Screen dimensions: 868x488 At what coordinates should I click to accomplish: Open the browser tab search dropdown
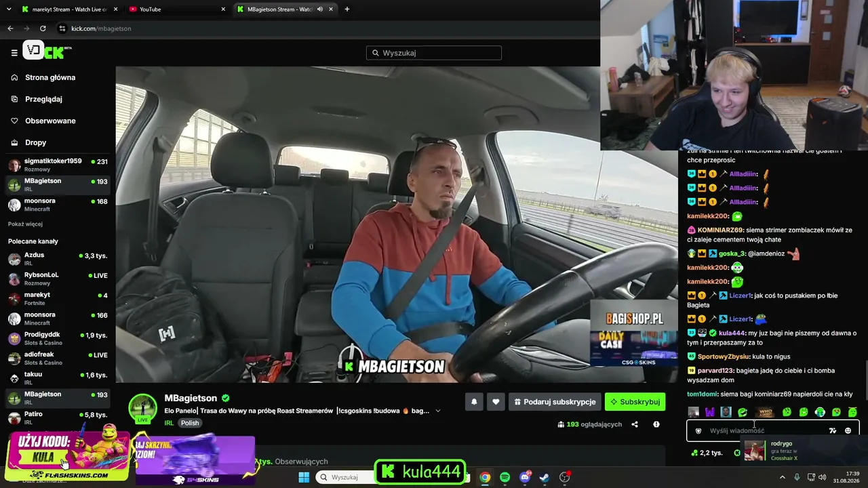[9, 9]
